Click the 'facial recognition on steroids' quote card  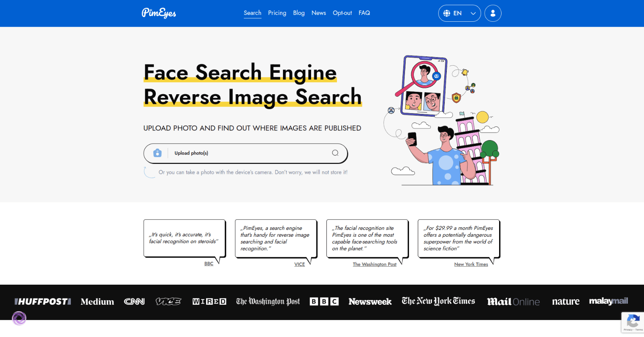(x=184, y=238)
